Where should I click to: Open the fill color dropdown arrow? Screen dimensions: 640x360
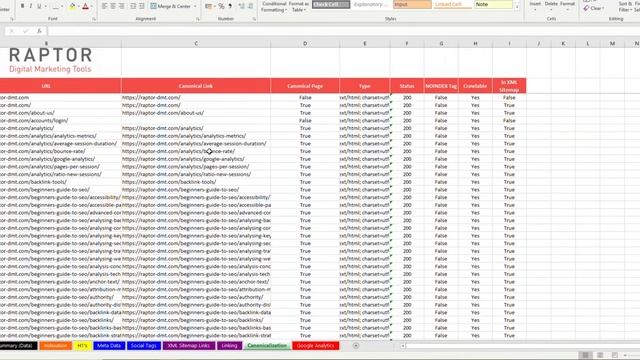click(78, 6)
